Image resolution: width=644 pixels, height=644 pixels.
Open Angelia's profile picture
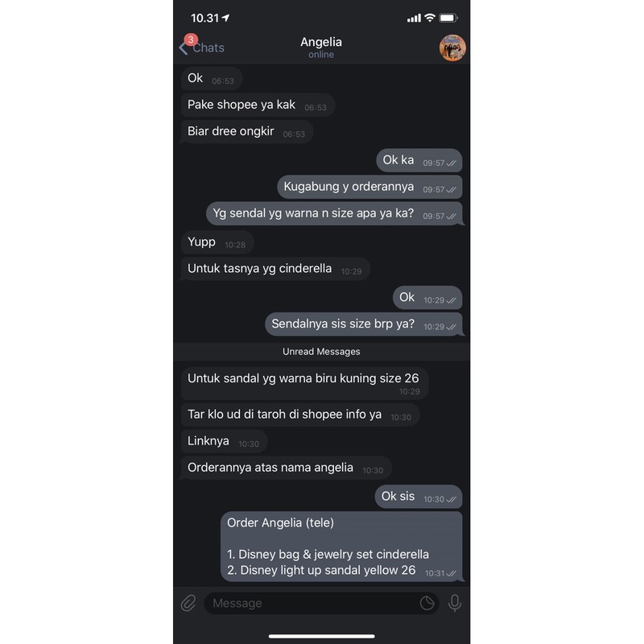[x=452, y=47]
